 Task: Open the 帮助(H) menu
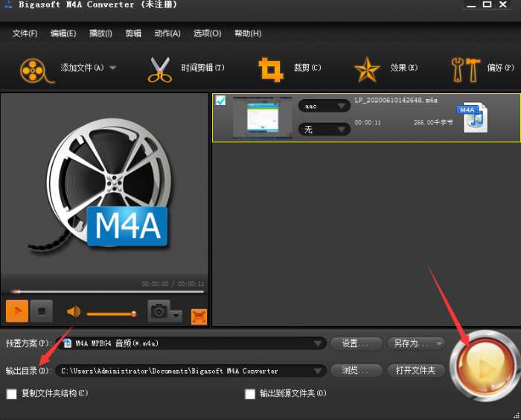pyautogui.click(x=248, y=34)
